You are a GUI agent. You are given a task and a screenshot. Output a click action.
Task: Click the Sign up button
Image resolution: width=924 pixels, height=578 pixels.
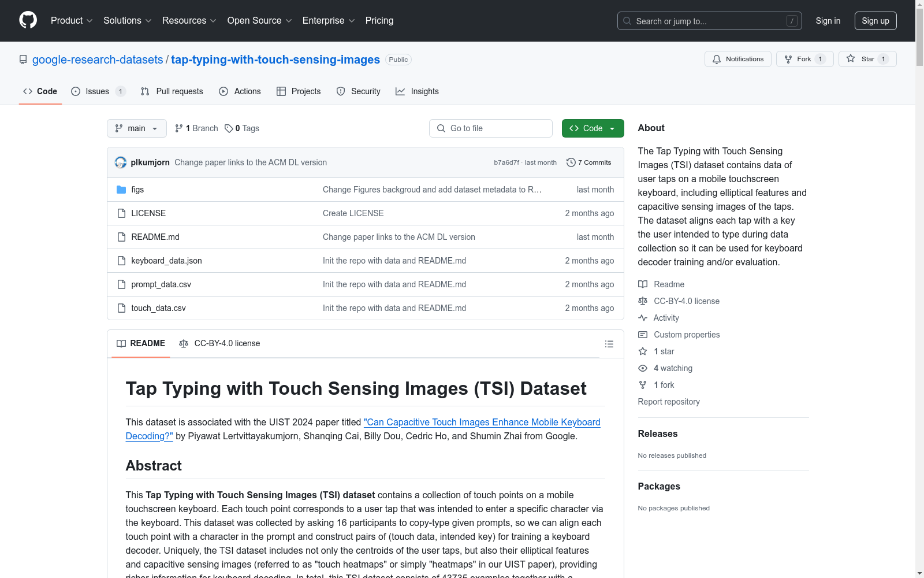tap(875, 21)
